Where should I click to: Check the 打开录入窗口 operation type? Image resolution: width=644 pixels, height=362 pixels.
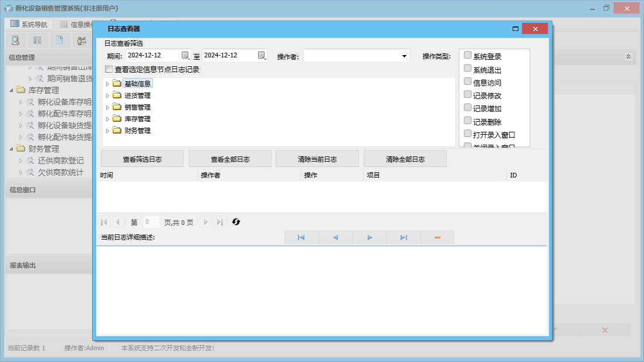467,134
